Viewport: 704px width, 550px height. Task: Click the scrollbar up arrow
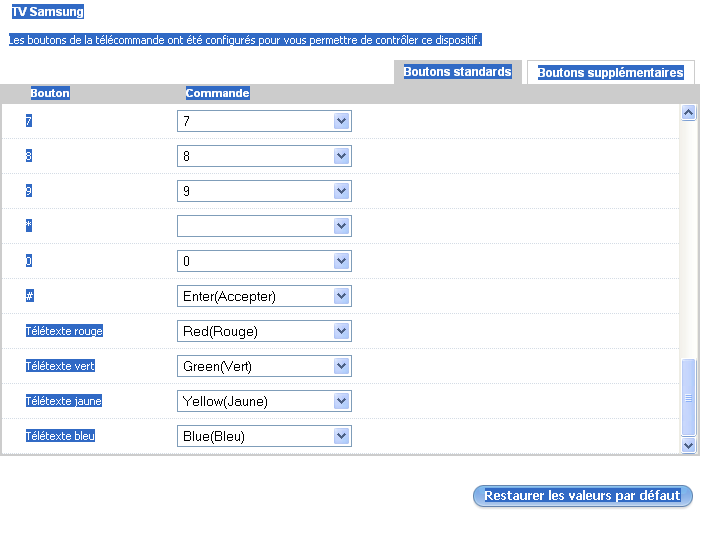point(688,113)
